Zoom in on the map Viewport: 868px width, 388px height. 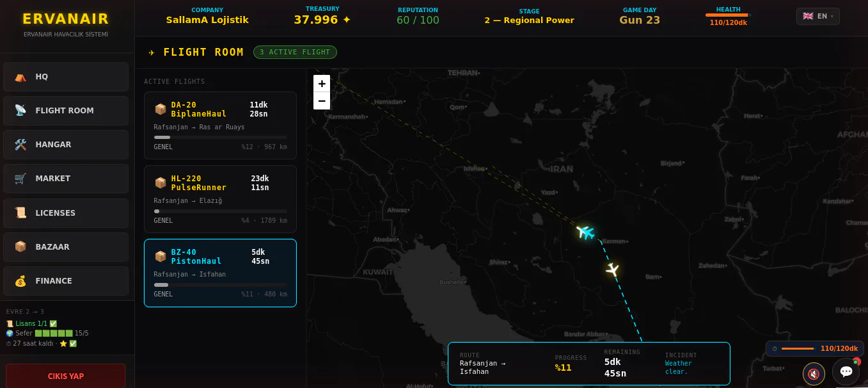click(x=322, y=84)
